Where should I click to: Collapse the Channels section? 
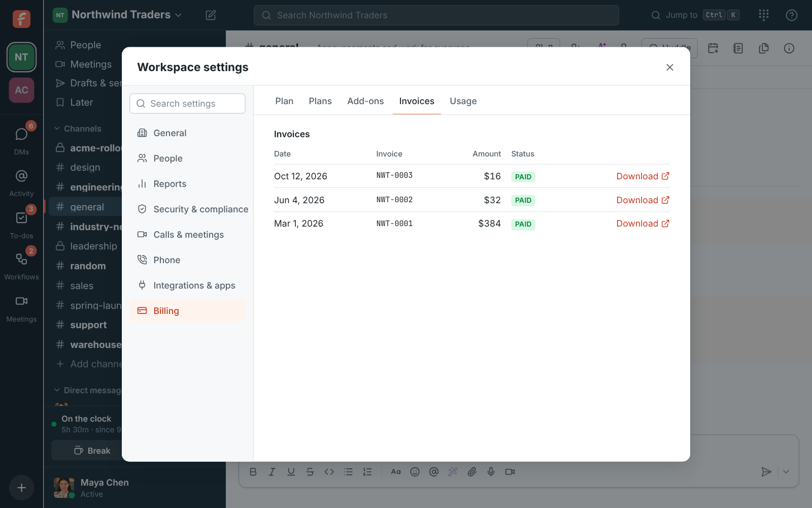78,129
